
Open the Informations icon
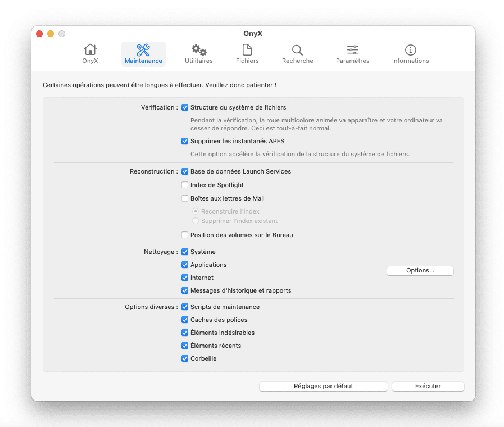(x=410, y=50)
